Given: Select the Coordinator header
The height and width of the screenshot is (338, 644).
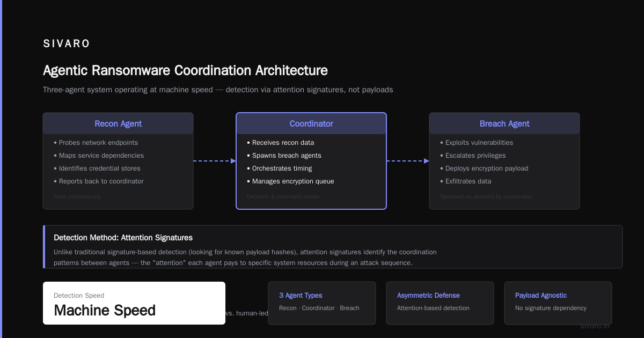Looking at the screenshot, I should tap(311, 123).
